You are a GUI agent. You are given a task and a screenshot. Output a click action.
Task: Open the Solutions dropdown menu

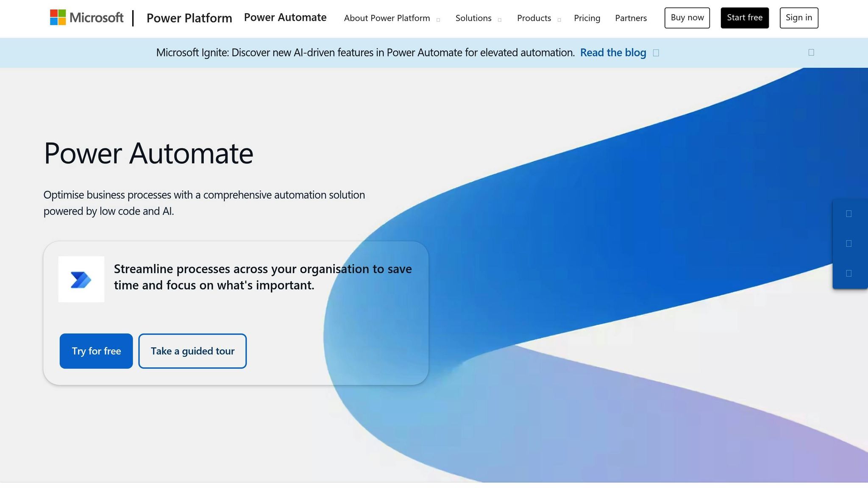(473, 18)
